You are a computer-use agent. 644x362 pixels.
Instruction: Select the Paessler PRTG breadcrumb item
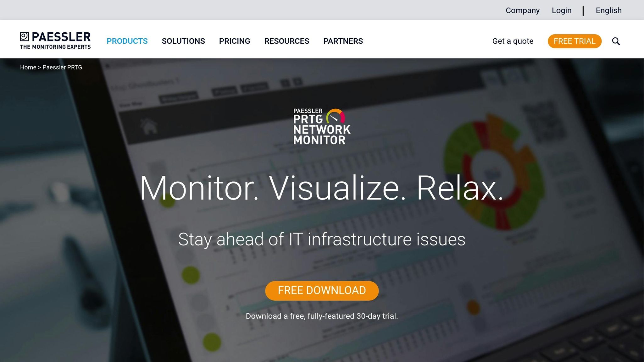tap(62, 67)
